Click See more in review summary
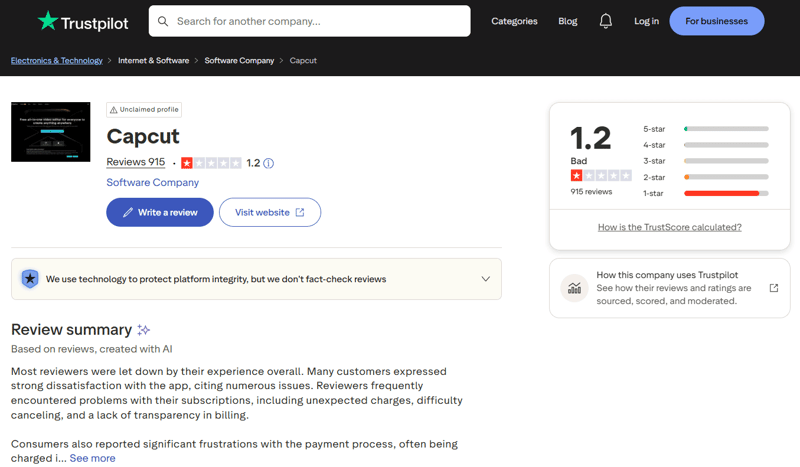This screenshot has width=800, height=467. click(92, 458)
